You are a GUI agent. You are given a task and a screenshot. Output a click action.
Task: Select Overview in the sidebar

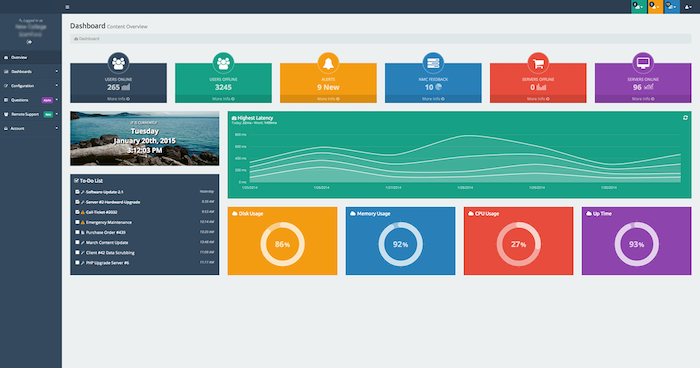pyautogui.click(x=31, y=57)
